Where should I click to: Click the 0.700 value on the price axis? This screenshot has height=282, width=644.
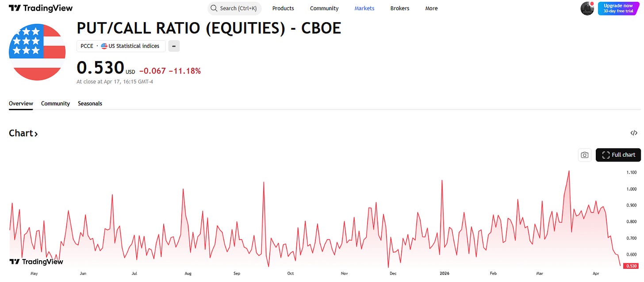pyautogui.click(x=631, y=238)
